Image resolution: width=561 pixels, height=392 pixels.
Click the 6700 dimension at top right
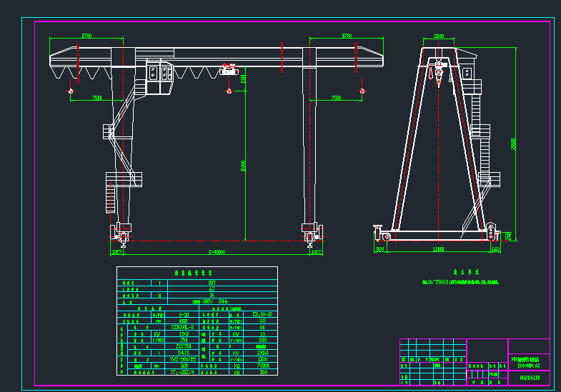point(347,36)
